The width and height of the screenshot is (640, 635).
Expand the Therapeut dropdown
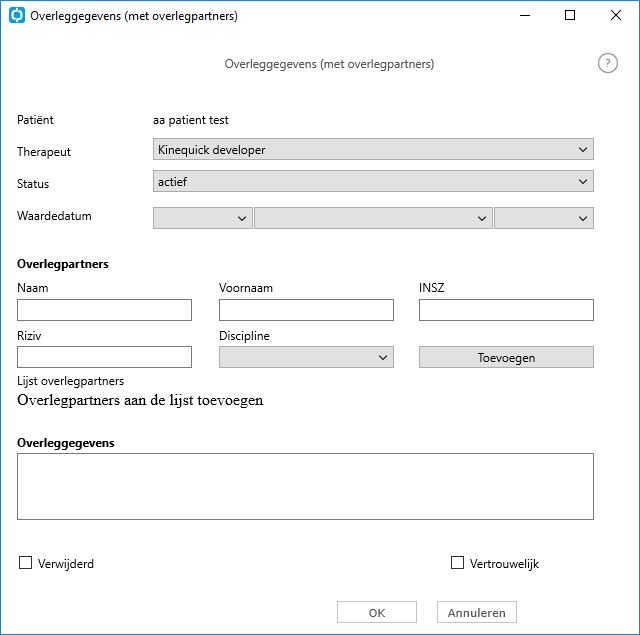click(x=373, y=149)
